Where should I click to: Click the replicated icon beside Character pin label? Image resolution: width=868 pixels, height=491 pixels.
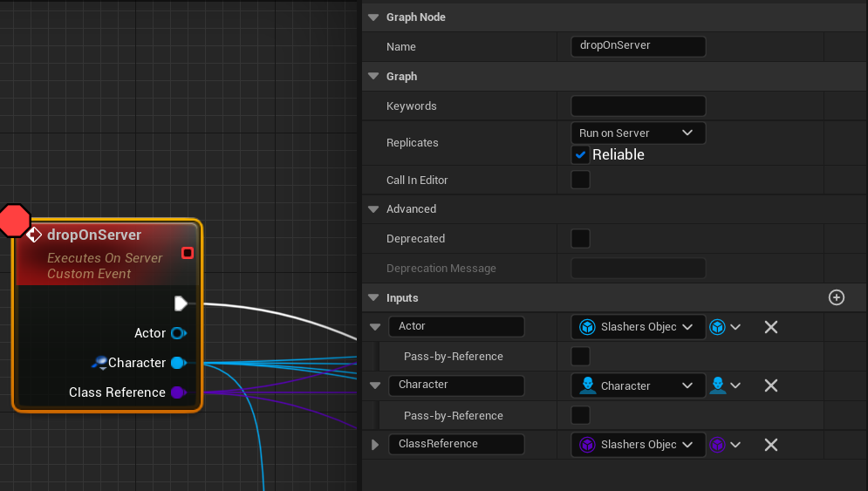coord(99,363)
